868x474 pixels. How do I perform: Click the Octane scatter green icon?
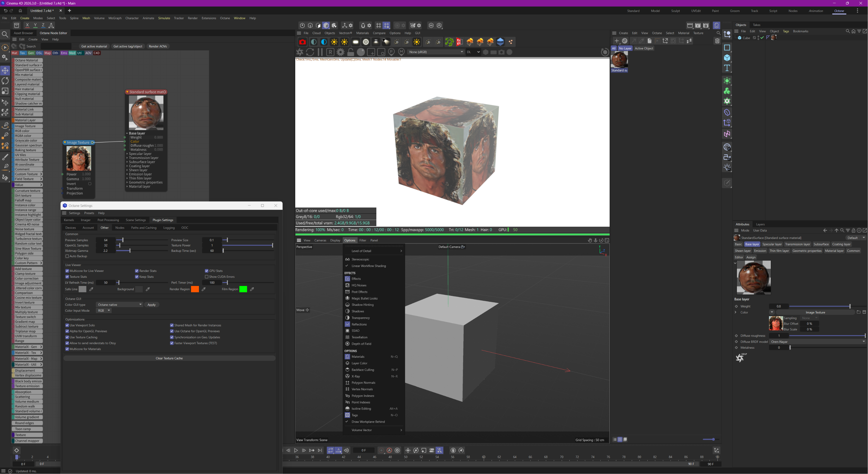coord(449,42)
